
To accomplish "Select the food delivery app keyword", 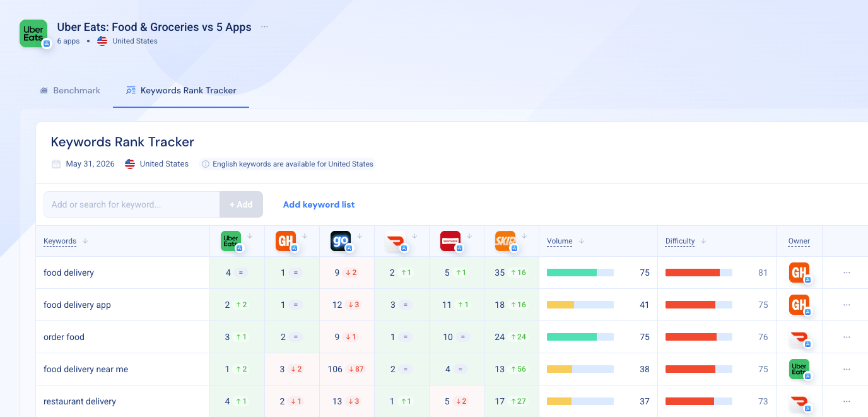I will [77, 305].
